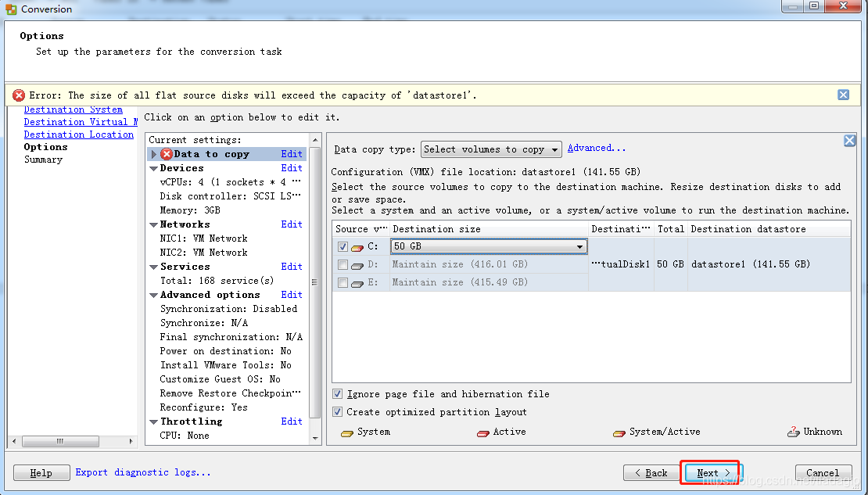This screenshot has height=495, width=868.
Task: Open the Data copy type dropdown
Action: (491, 149)
